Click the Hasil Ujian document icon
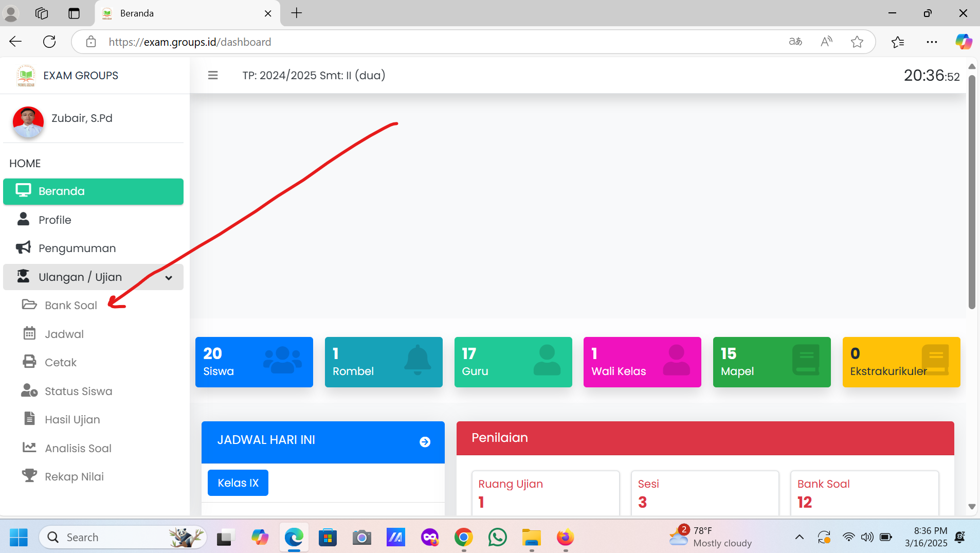The width and height of the screenshot is (980, 553). [29, 419]
